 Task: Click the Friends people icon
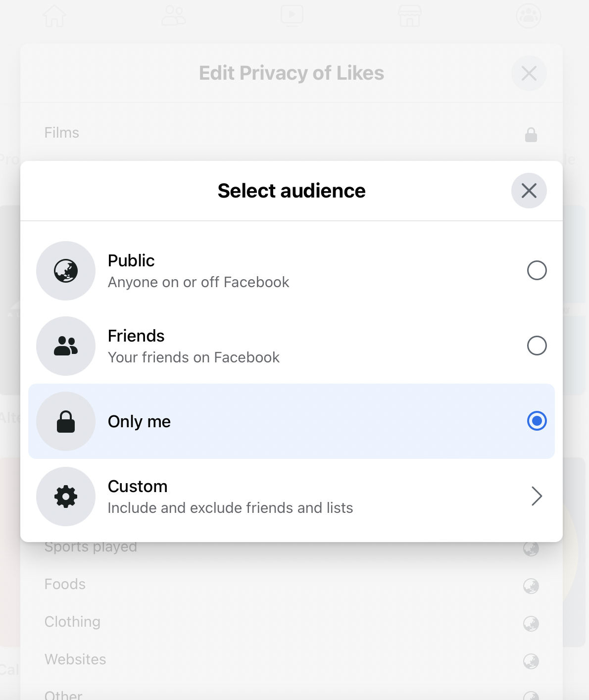pyautogui.click(x=66, y=346)
